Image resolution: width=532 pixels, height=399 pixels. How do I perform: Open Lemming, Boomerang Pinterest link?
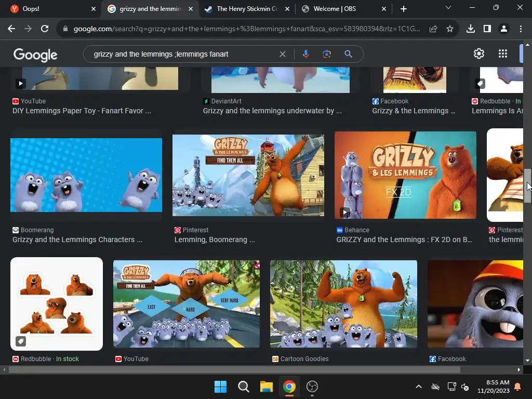coord(215,240)
